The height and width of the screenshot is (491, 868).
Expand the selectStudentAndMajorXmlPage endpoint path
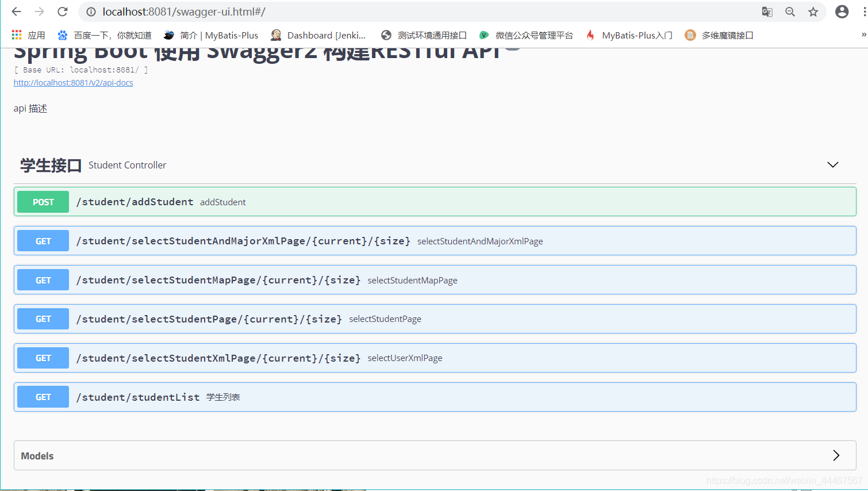(243, 241)
